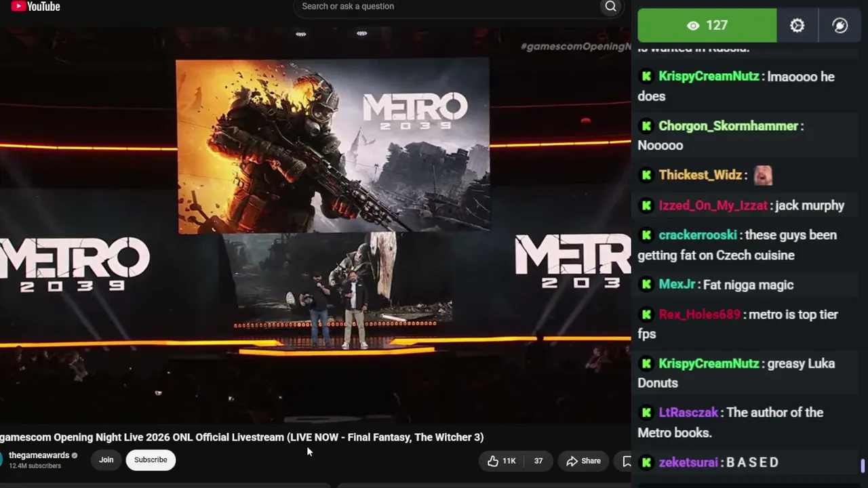868x488 pixels.
Task: Click message 'The author of the Metro books.'
Action: click(x=730, y=422)
